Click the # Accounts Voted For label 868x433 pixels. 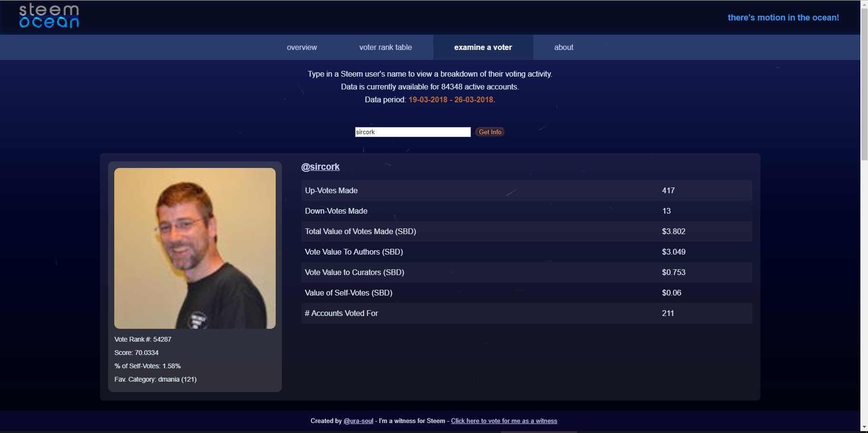[x=341, y=313]
